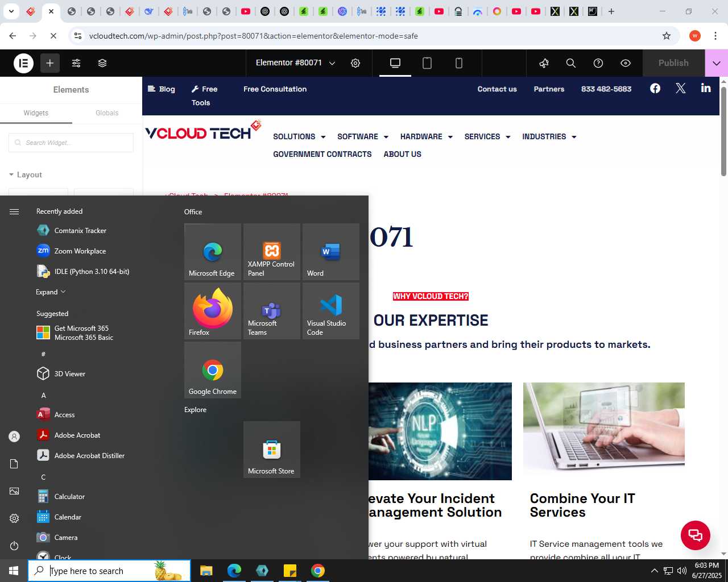Viewport: 728px width, 582px height.
Task: Expand the SERVICES menu
Action: pos(487,137)
